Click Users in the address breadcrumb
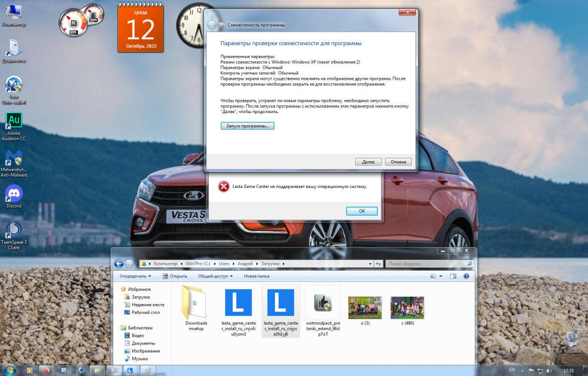Image resolution: width=588 pixels, height=376 pixels. tap(224, 264)
